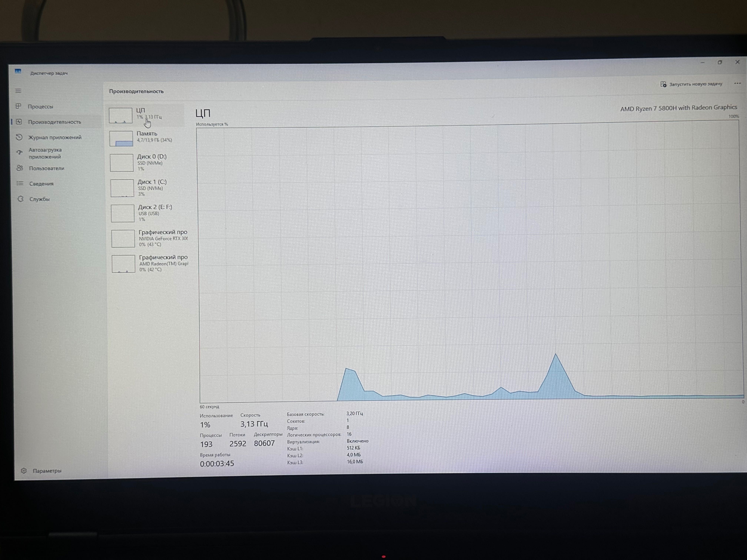Image resolution: width=747 pixels, height=560 pixels.
Task: Click Кэш L2 4,0 МБ value
Action: (353, 455)
